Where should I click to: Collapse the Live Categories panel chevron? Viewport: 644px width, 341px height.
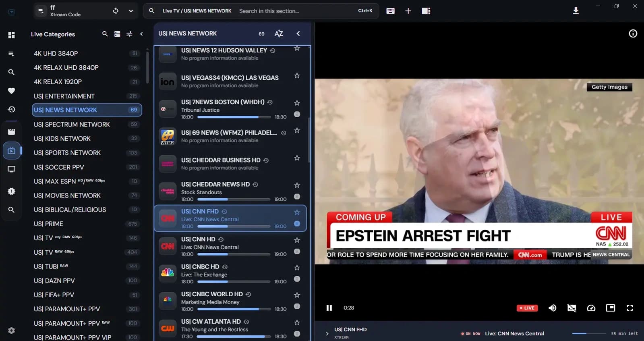tap(141, 34)
